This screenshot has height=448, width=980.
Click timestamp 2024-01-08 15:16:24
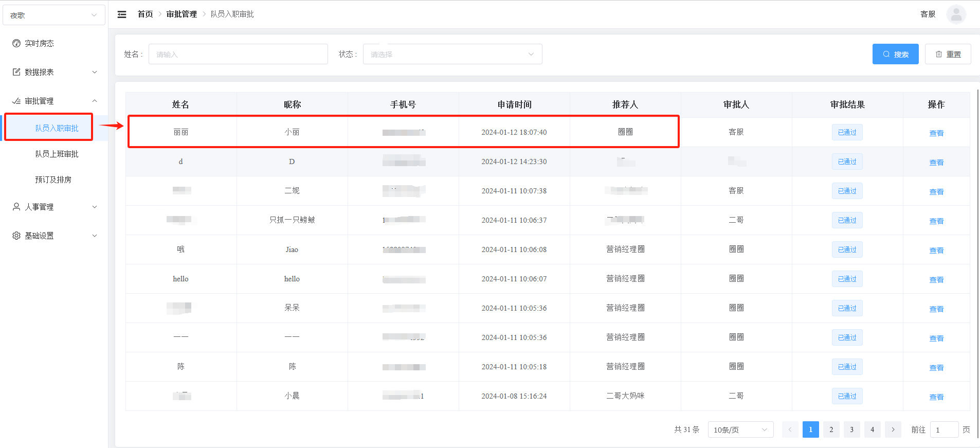514,396
